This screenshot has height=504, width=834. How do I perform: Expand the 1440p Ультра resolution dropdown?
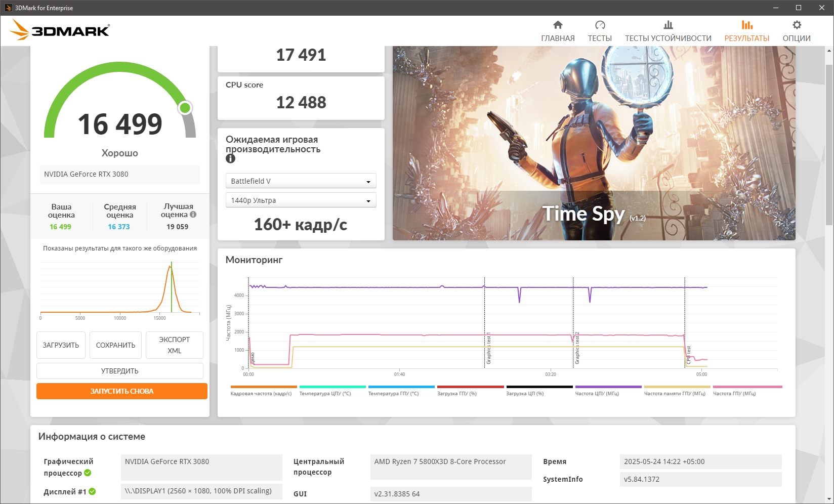coord(301,200)
